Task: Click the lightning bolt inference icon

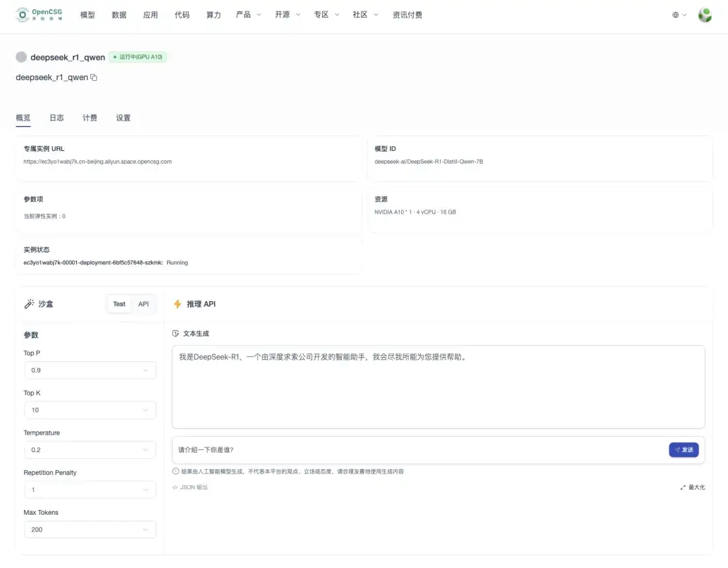Action: (177, 304)
